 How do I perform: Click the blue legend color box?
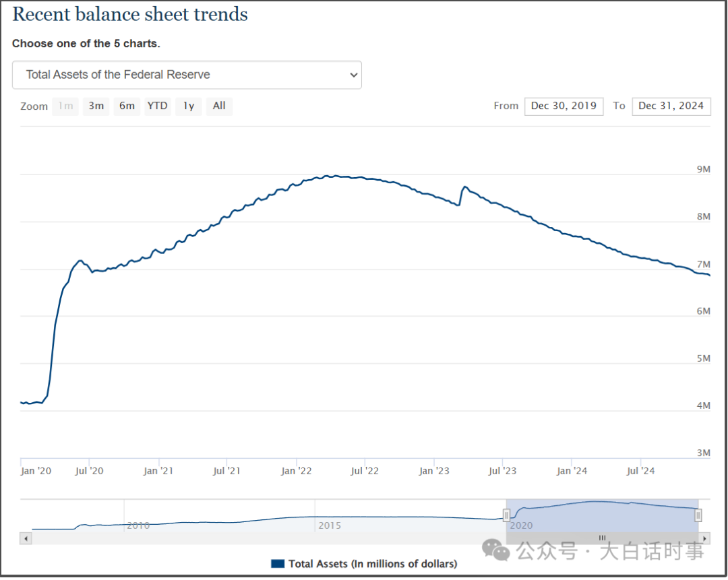278,564
